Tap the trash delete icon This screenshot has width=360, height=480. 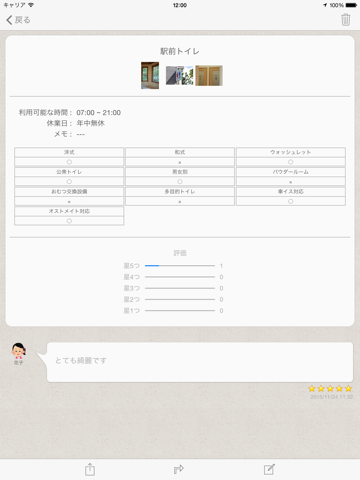pos(346,20)
